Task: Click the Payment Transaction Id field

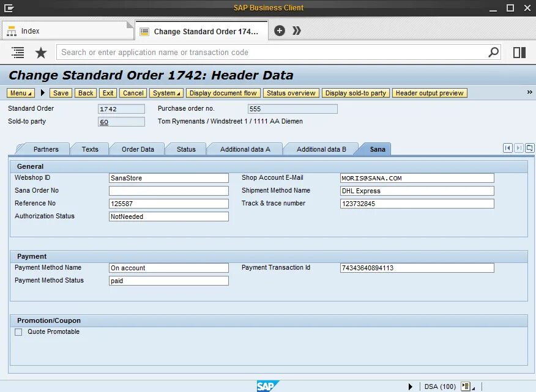Action: tap(417, 268)
